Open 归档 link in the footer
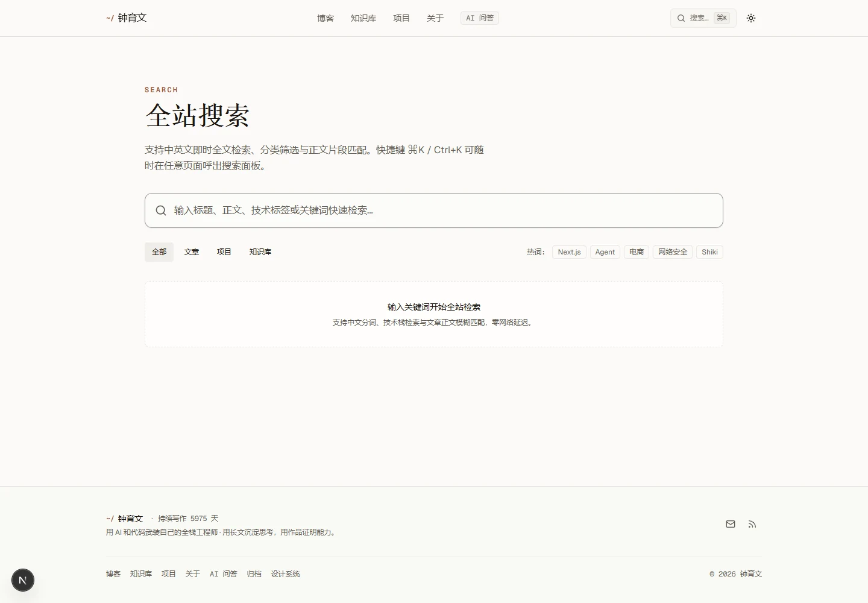The width and height of the screenshot is (868, 603). pyautogui.click(x=254, y=574)
